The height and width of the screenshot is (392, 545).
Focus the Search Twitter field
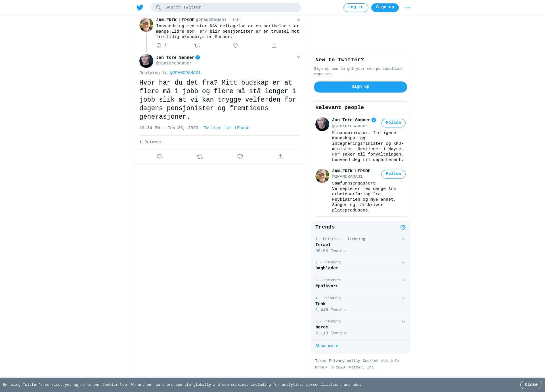coord(226,8)
